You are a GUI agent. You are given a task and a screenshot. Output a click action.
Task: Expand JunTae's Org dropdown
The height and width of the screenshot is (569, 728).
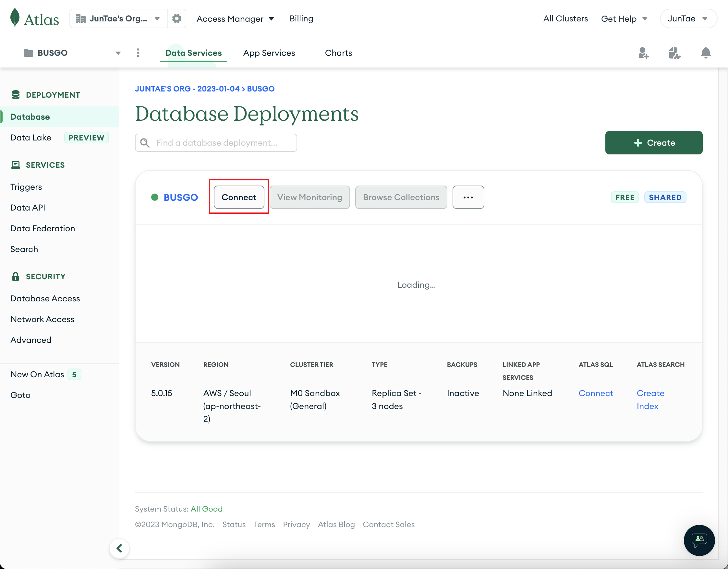pos(119,18)
